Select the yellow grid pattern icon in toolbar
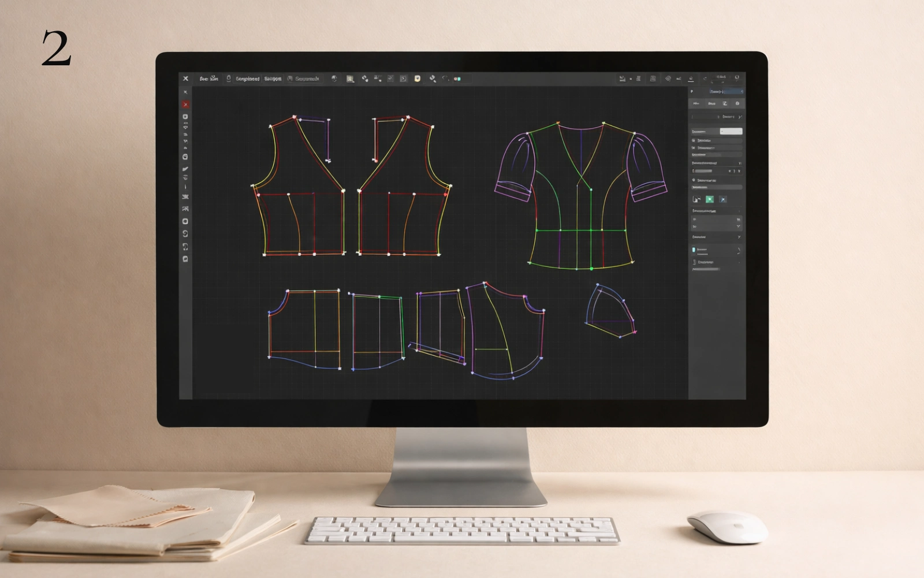This screenshot has width=924, height=578. pyautogui.click(x=350, y=79)
